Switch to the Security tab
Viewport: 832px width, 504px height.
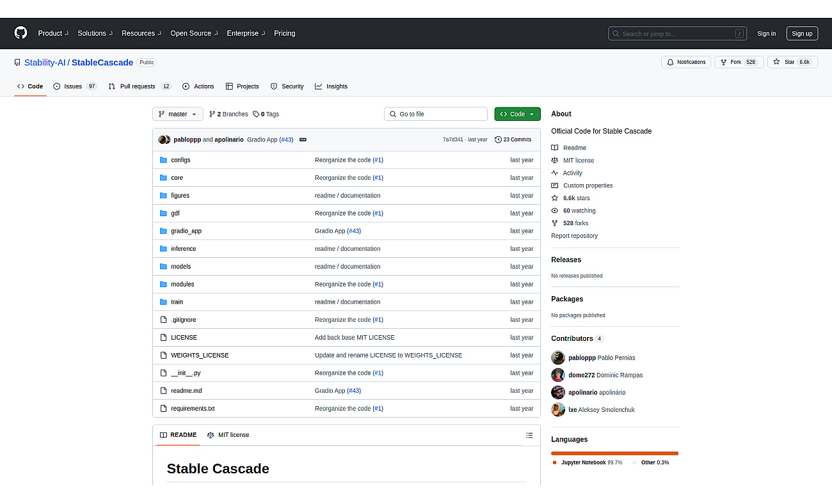287,86
